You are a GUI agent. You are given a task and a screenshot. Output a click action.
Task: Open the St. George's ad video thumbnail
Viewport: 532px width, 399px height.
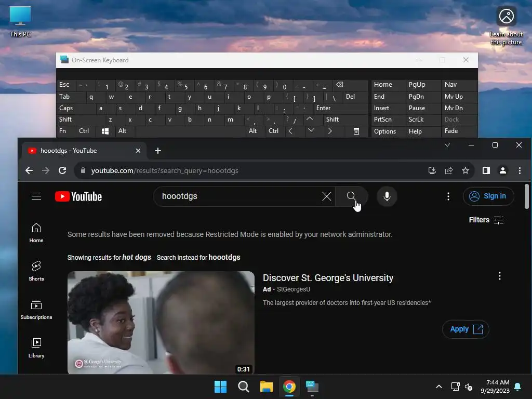[x=161, y=323]
